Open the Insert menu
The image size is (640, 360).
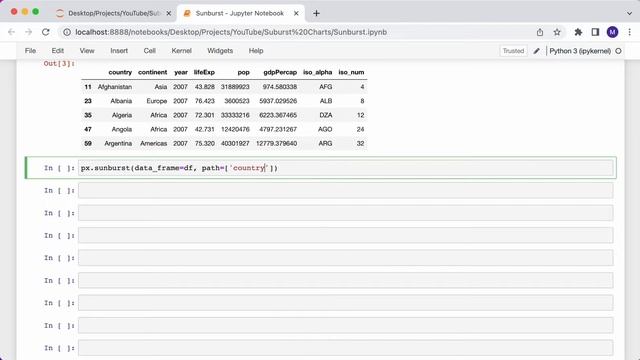tap(119, 51)
